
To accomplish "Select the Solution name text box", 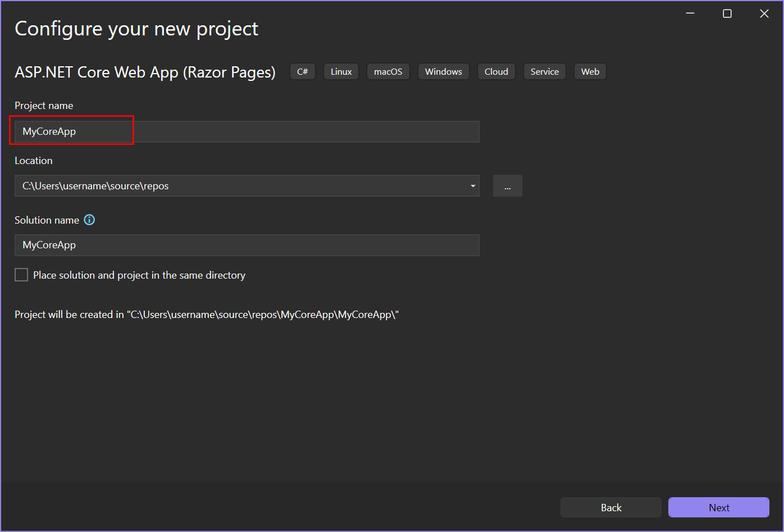I will pos(247,245).
